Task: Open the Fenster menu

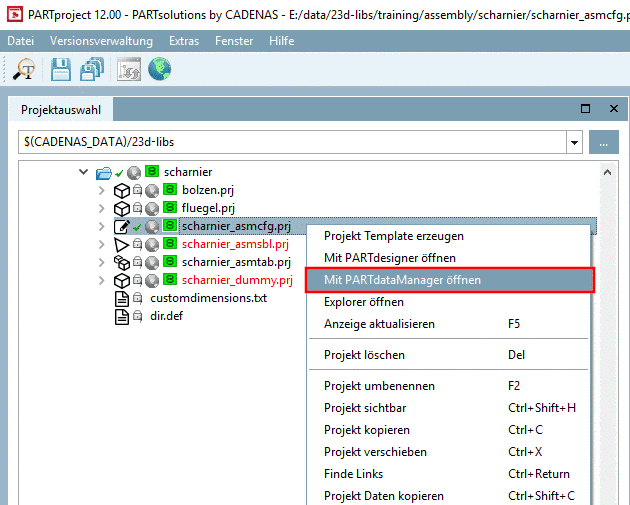Action: click(234, 41)
